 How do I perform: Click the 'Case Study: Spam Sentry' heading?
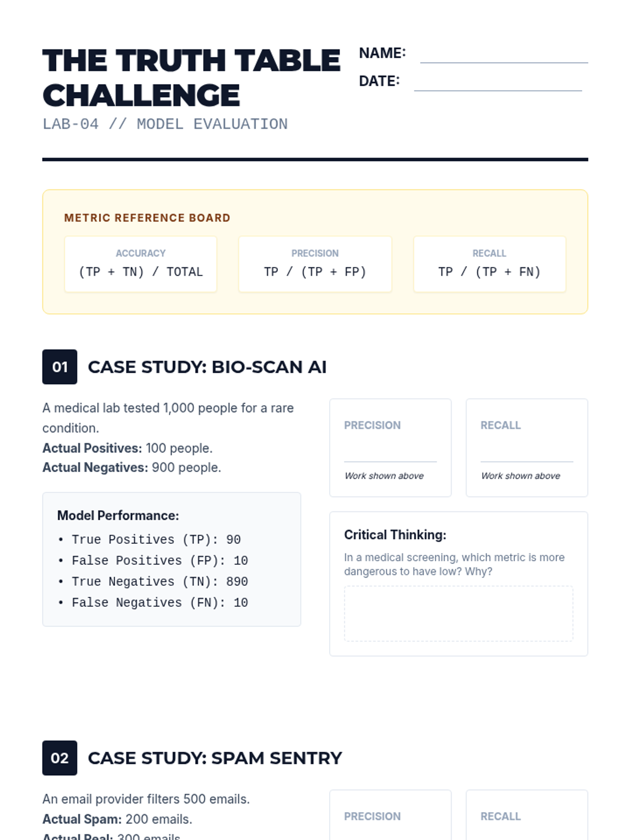215,758
